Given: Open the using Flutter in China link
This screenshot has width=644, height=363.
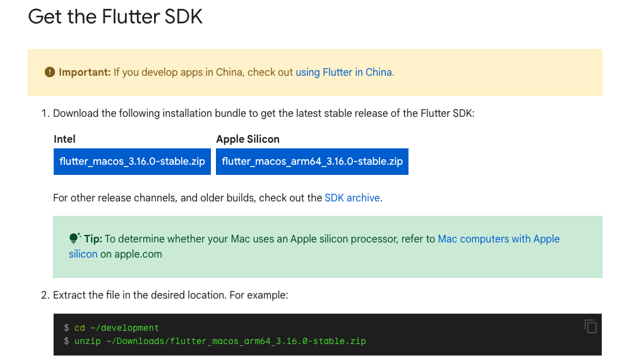Looking at the screenshot, I should (x=343, y=72).
